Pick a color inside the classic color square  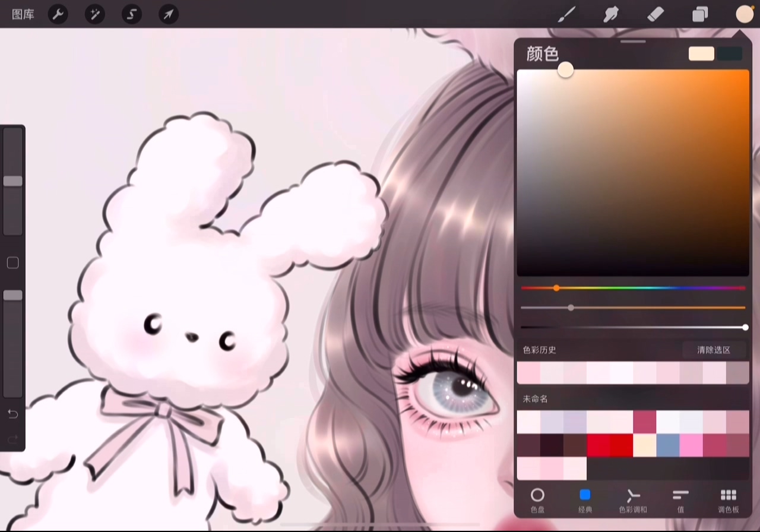click(633, 173)
